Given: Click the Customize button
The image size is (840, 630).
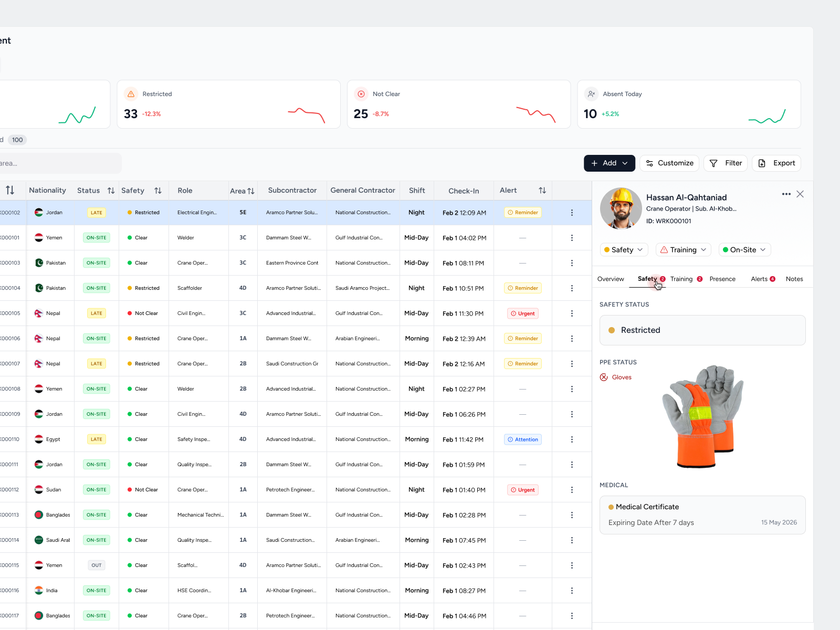Looking at the screenshot, I should coord(669,163).
